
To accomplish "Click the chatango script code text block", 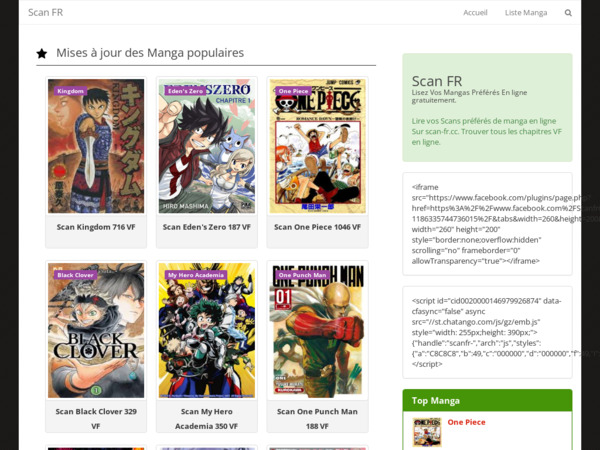I will click(x=487, y=332).
